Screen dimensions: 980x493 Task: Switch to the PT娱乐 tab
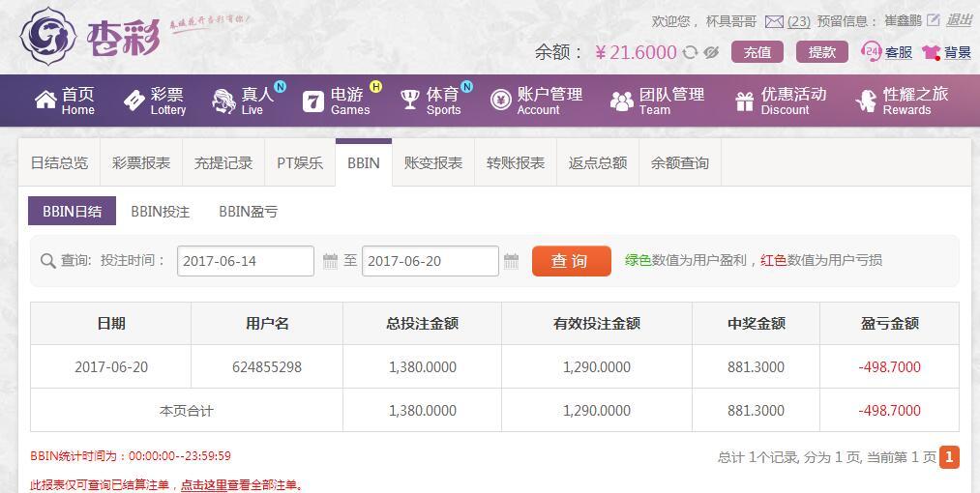point(300,163)
